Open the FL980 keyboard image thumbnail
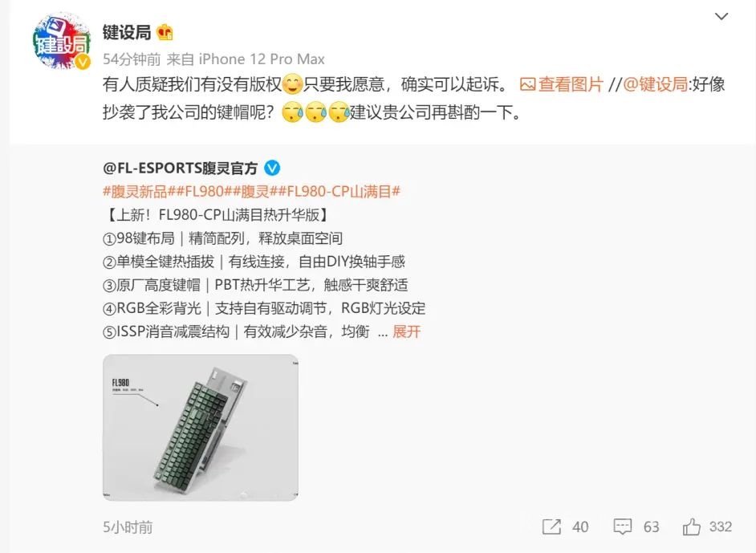Screen dimensions: 756x553 point(201,428)
